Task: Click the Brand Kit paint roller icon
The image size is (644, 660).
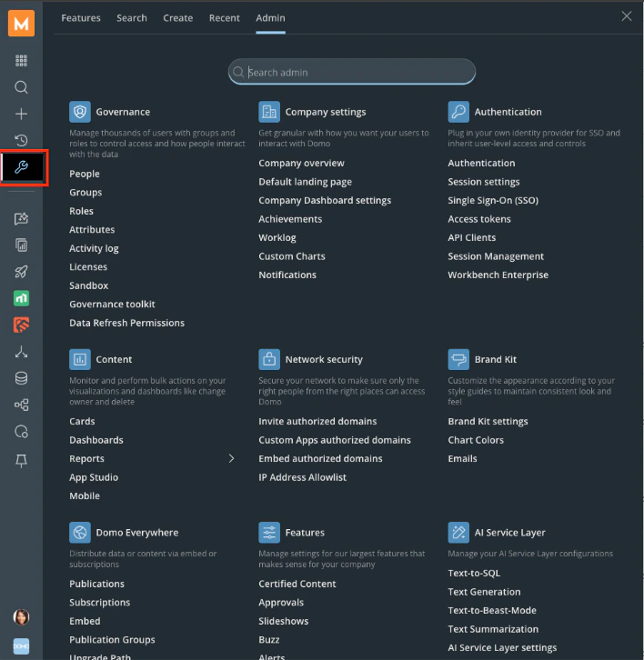Action: click(x=458, y=359)
